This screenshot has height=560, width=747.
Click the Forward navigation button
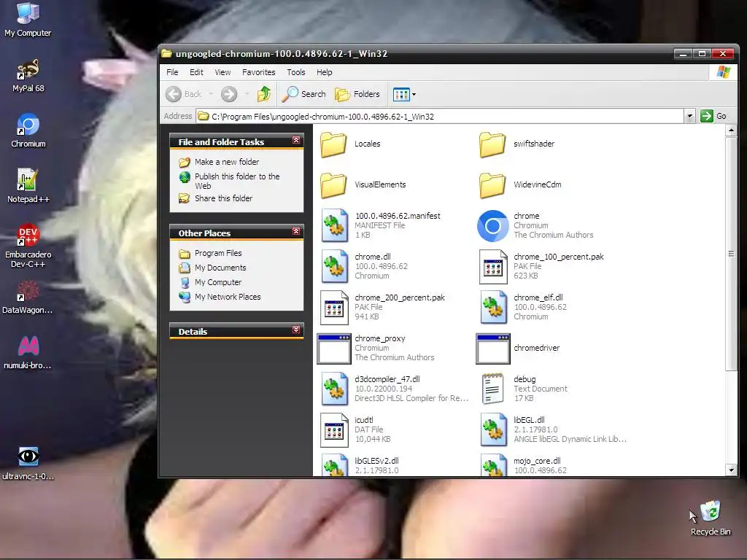point(229,94)
